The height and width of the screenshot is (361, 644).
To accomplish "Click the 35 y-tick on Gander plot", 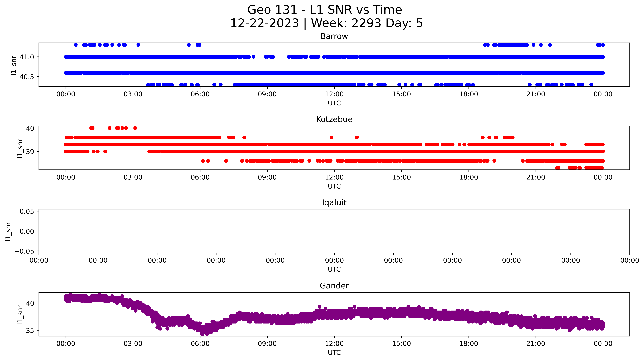I will [30, 331].
